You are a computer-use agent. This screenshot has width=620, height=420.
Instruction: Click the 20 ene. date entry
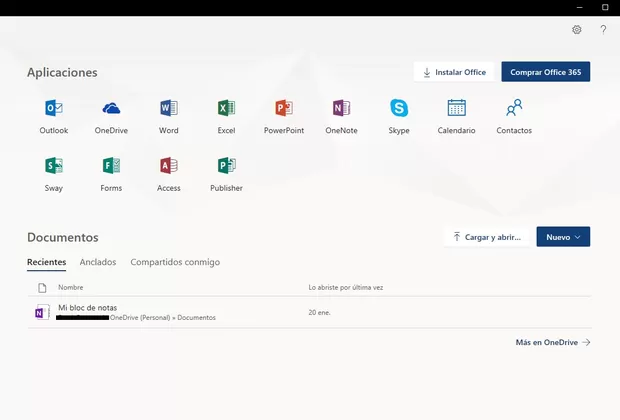319,312
